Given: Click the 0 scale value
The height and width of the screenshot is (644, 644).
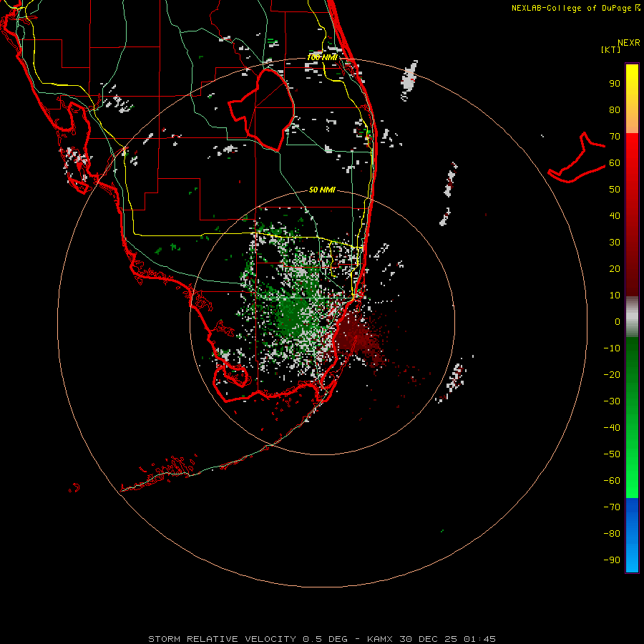Looking at the screenshot, I should point(618,322).
